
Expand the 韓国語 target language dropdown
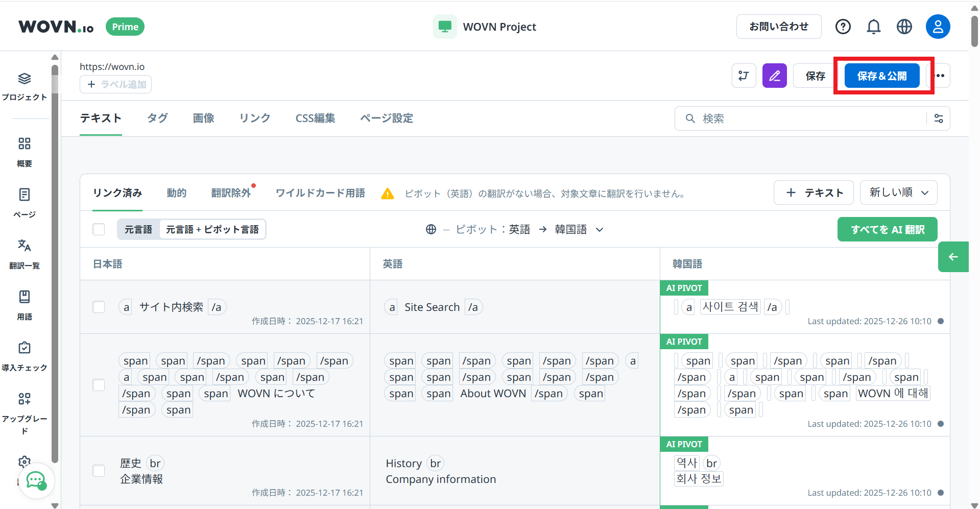pos(579,229)
